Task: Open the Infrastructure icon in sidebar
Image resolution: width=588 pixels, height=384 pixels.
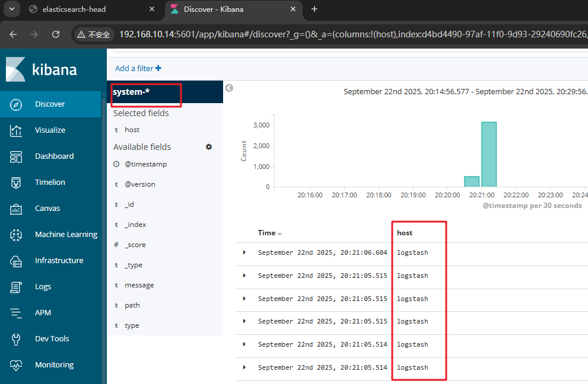Action: coord(16,261)
